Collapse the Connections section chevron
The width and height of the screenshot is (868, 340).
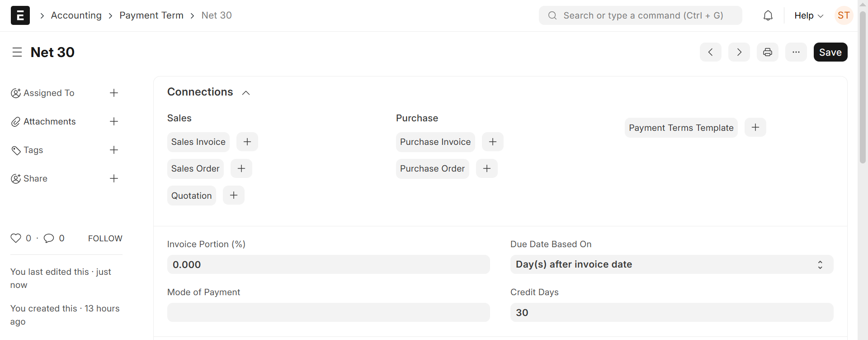[246, 92]
